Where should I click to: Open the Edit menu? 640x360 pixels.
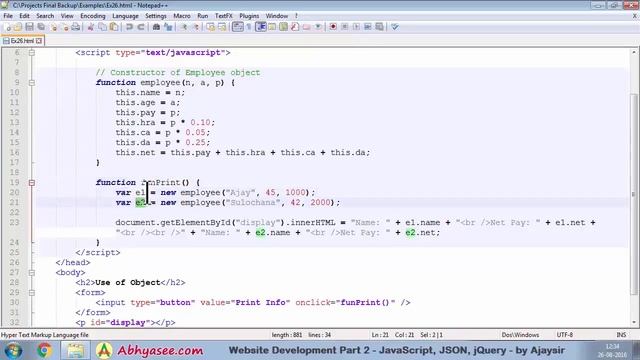(24, 16)
